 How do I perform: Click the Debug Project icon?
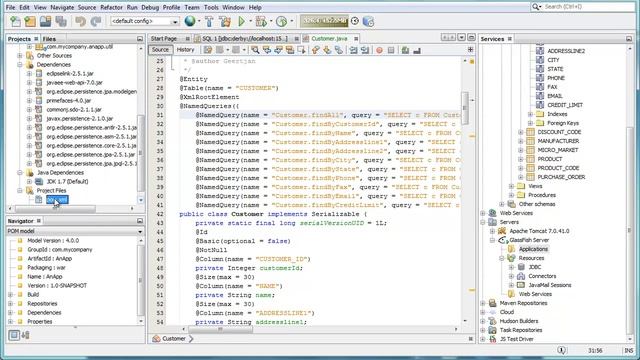260,21
